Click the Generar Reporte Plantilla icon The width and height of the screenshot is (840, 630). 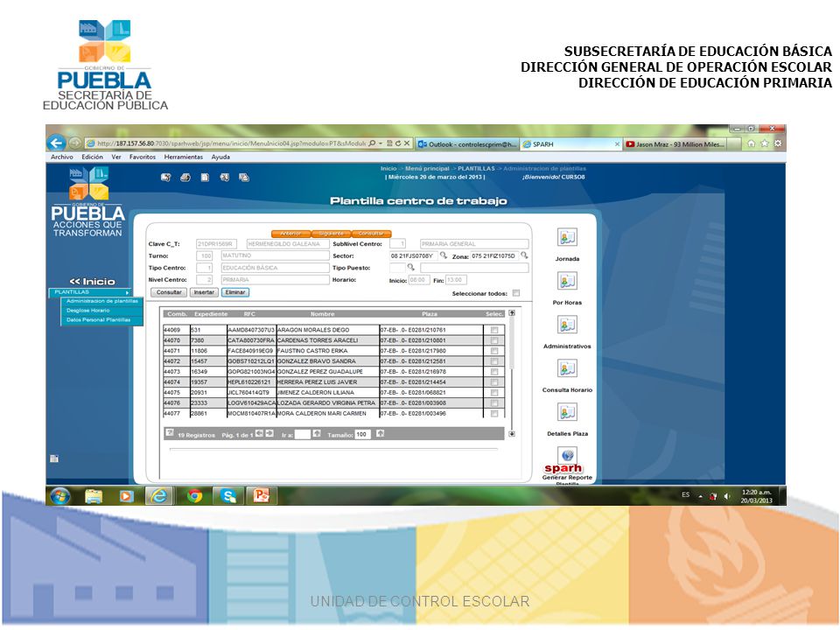click(x=567, y=456)
